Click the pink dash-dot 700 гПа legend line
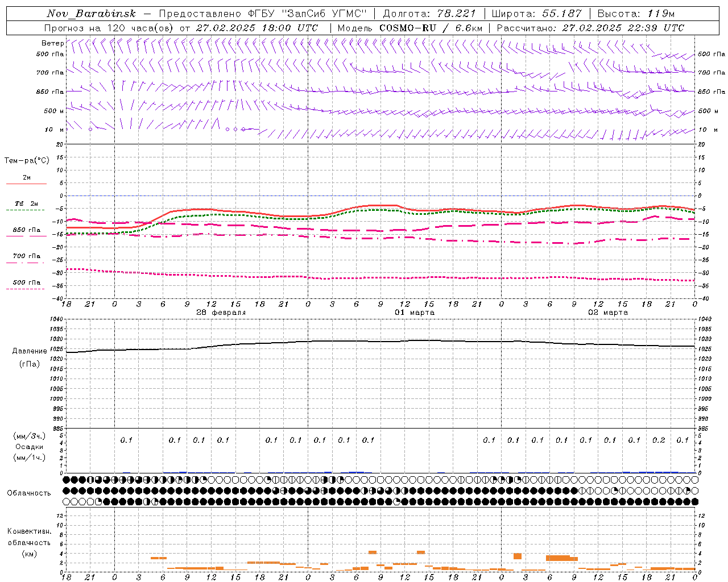Screen dimensions: 728x582 25,263
